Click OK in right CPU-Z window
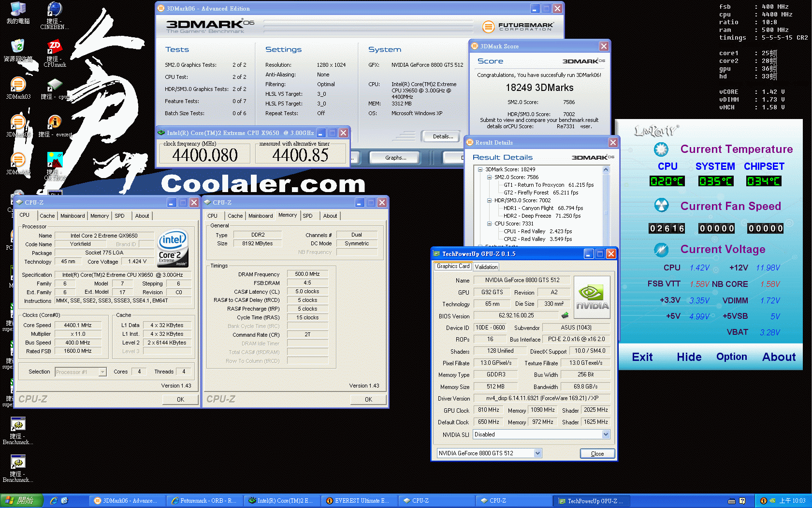Viewport: 812px width, 508px height. click(x=368, y=400)
